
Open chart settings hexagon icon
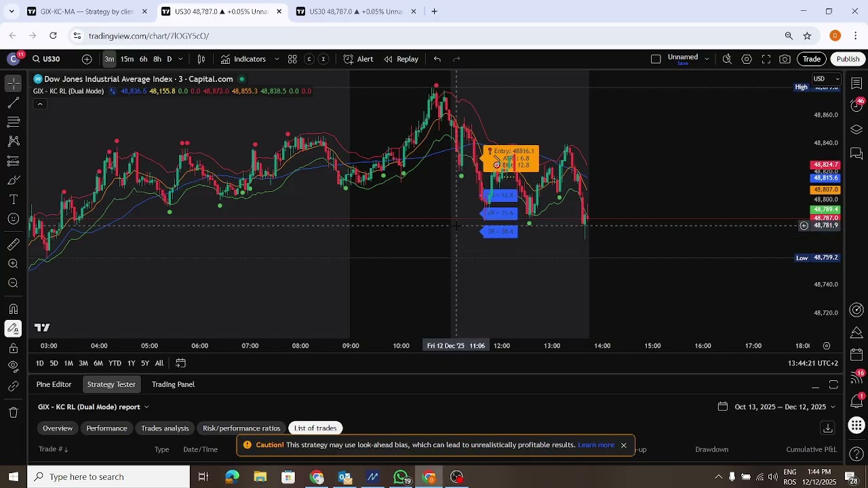(747, 59)
